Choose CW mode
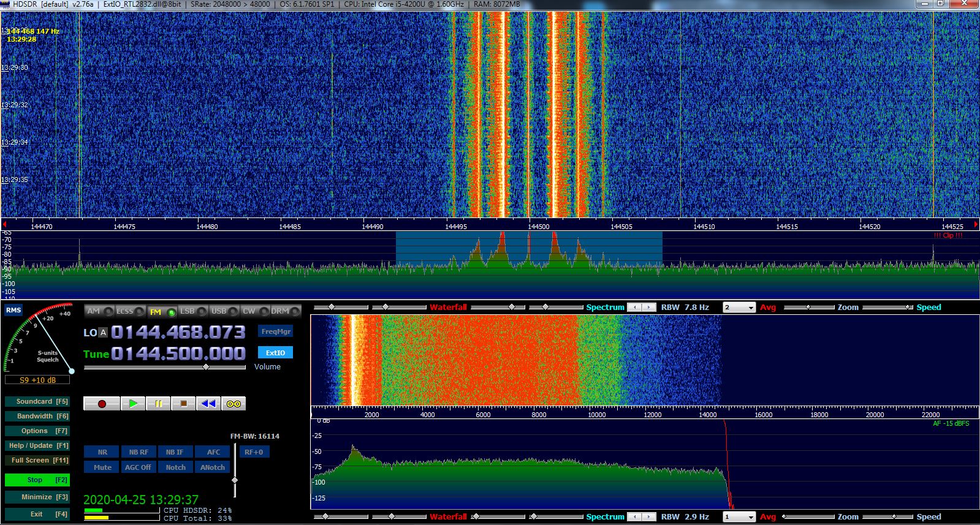980x525 pixels. click(256, 311)
